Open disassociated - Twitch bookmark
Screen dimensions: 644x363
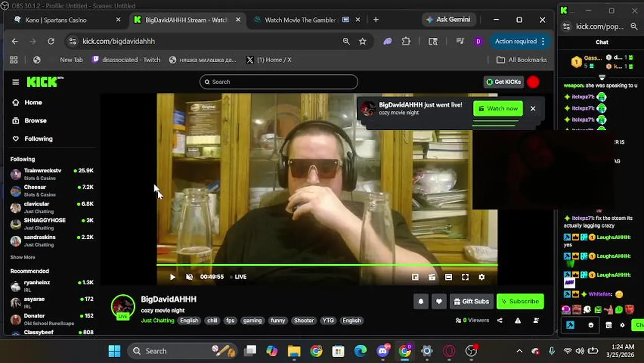[126, 59]
